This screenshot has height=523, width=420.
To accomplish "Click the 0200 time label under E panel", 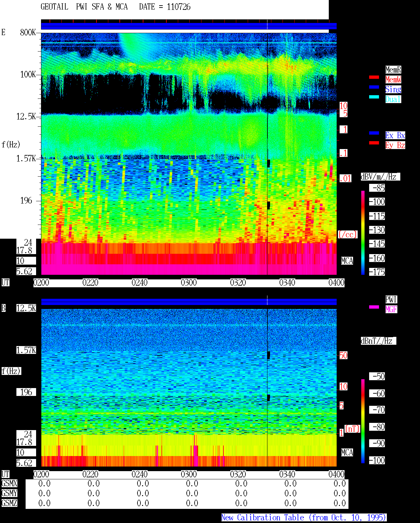I will 41,282.
